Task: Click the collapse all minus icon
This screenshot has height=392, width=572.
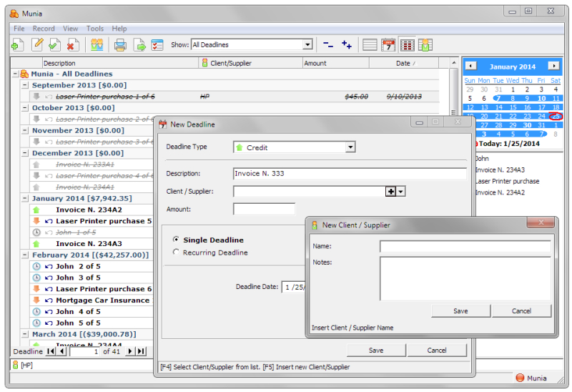Action: pyautogui.click(x=328, y=45)
